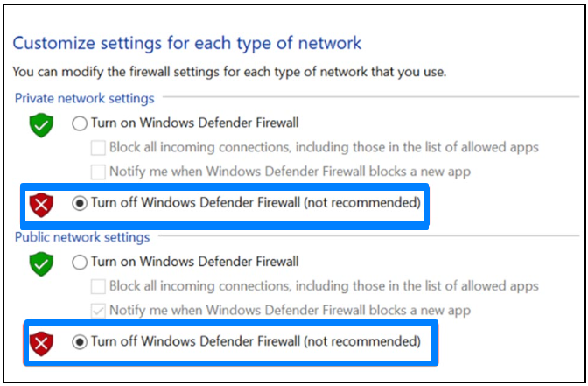Click the red shield icon under Public network
This screenshot has width=588, height=386.
pos(40,343)
